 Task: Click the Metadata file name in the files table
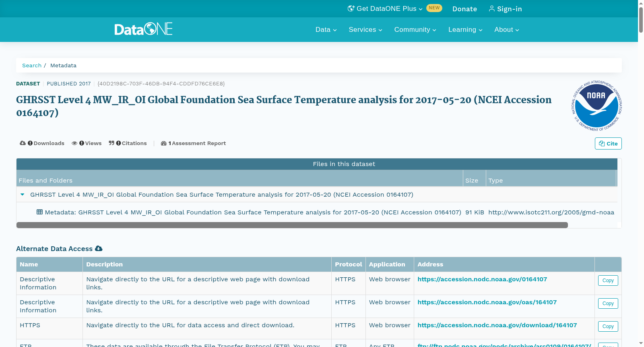coord(253,212)
